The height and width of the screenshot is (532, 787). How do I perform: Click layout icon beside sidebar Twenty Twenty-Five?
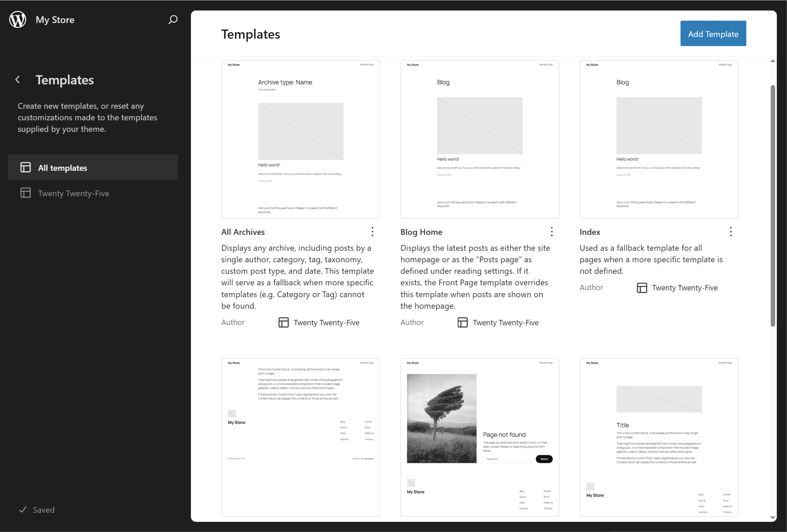point(25,193)
